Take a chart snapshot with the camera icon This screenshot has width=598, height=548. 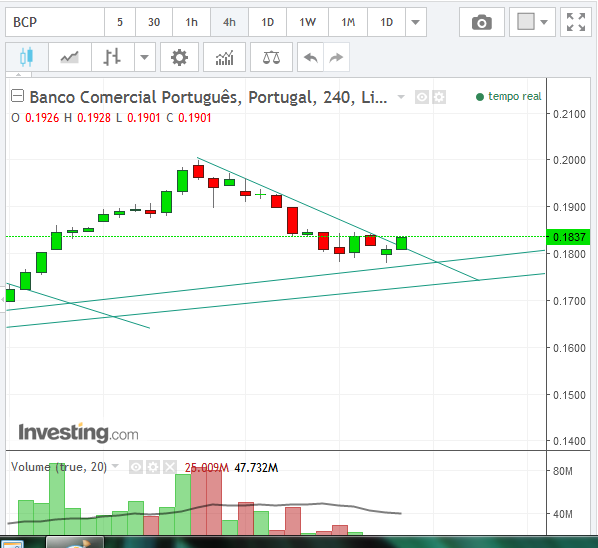pyautogui.click(x=482, y=22)
